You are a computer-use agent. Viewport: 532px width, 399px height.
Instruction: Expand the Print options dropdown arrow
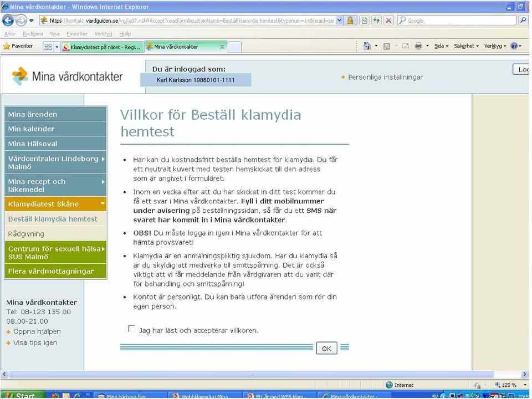pos(427,46)
